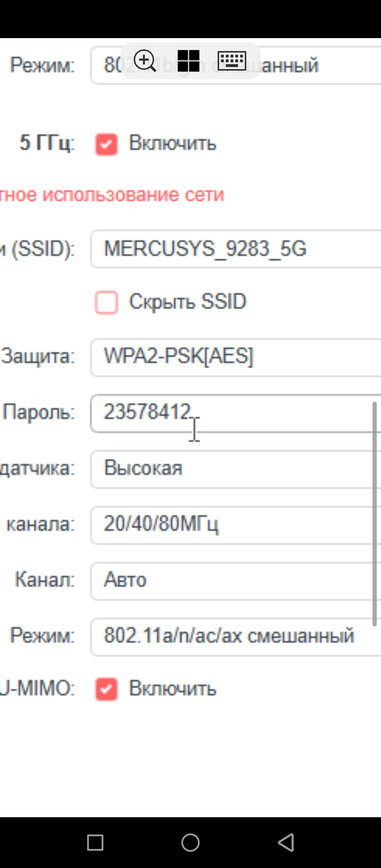
Task: Check the Скрыть SSID checkbox
Action: pos(106,302)
